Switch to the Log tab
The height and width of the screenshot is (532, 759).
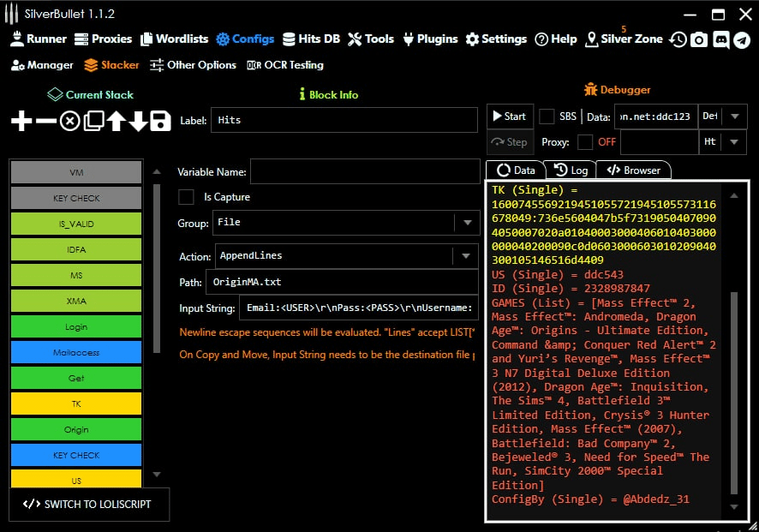point(571,170)
